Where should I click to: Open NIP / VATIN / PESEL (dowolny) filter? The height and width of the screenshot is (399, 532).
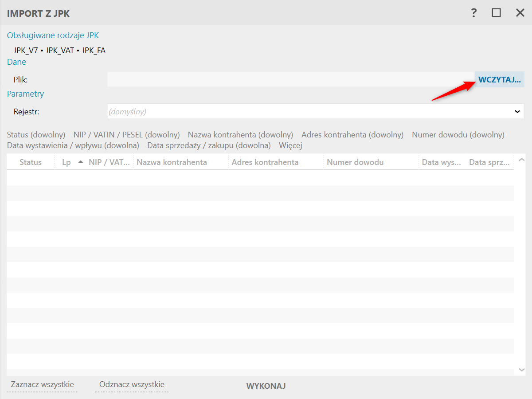click(126, 134)
